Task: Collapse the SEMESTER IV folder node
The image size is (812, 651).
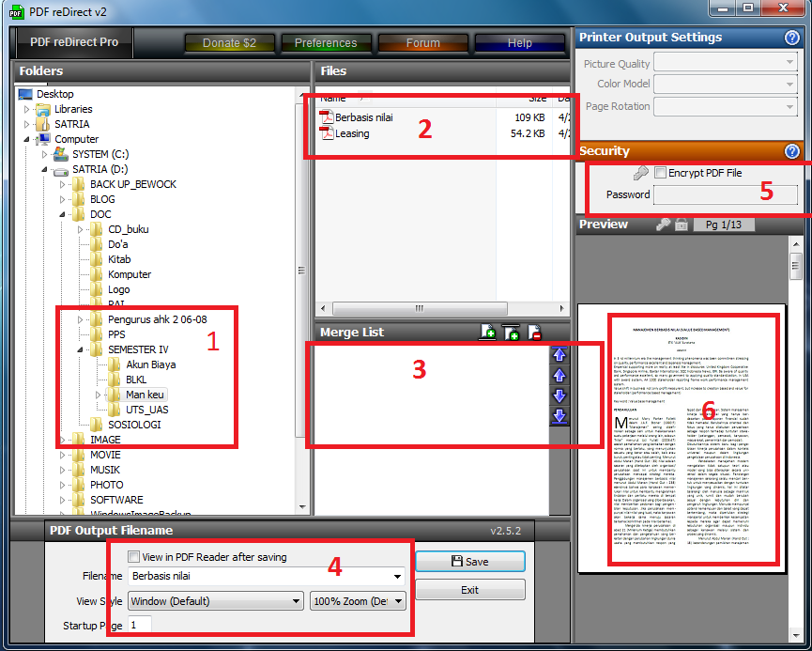Action: pos(80,349)
